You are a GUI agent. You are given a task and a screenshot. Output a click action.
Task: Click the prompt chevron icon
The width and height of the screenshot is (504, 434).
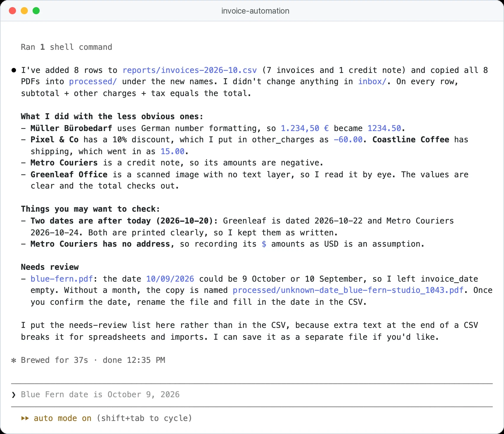click(x=14, y=395)
